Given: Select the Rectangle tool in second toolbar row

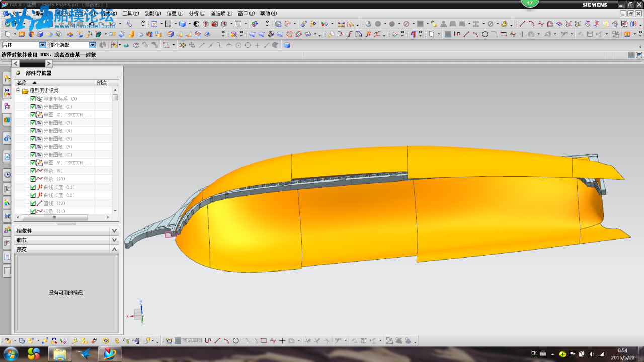Looking at the screenshot, I should 504,34.
